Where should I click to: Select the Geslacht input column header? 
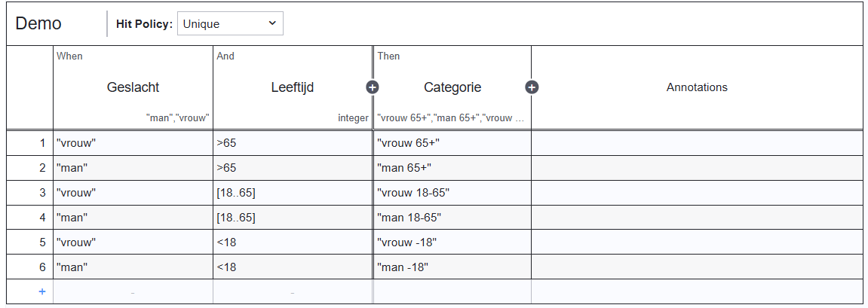pyautogui.click(x=133, y=87)
